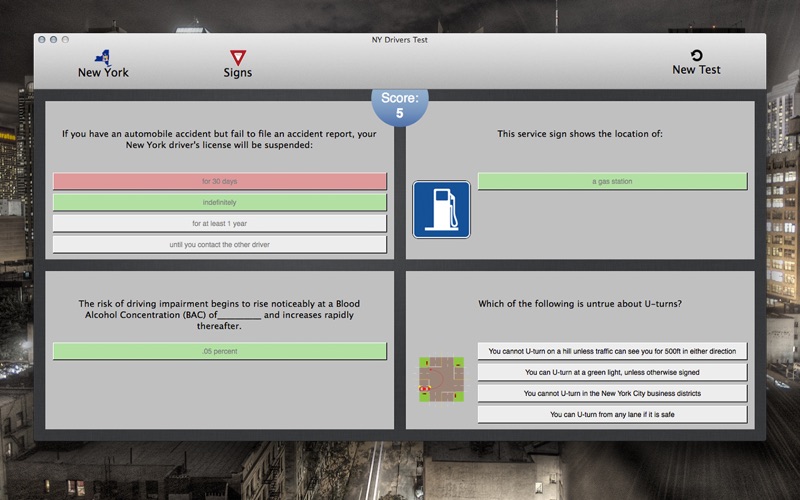Click the Blood Alcohol Concentration question text
Screen dimensions: 800x500
[219, 315]
